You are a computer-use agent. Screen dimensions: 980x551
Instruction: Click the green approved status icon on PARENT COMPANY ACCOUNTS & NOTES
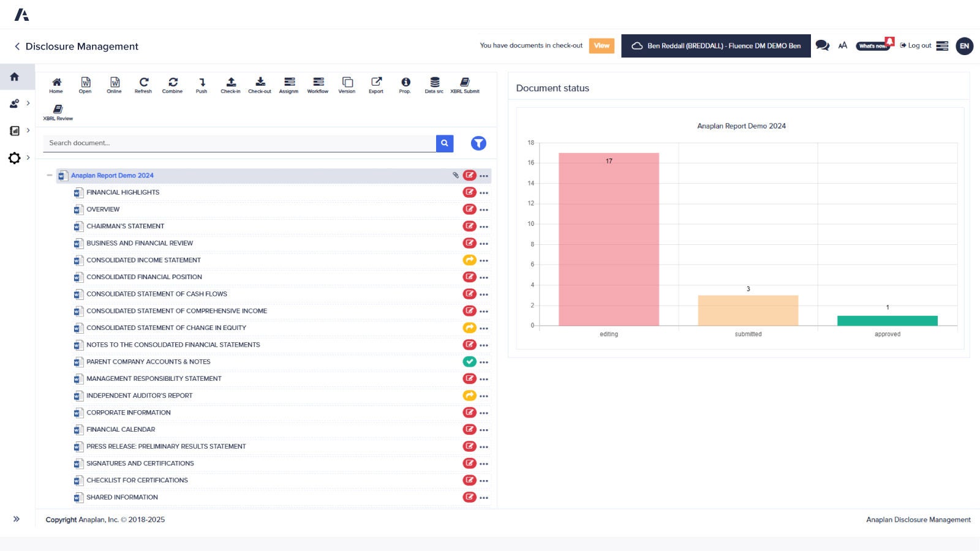click(470, 362)
